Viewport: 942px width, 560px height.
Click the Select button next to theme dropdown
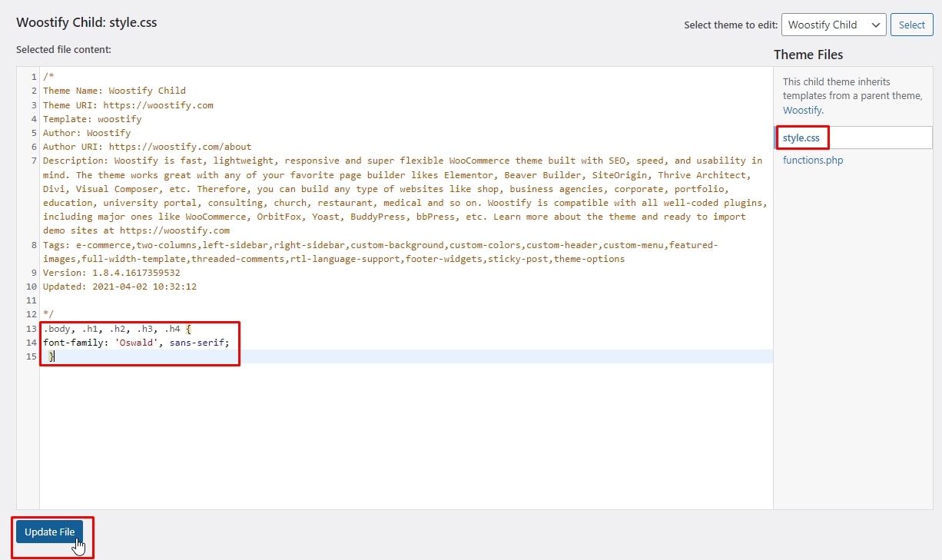point(911,25)
